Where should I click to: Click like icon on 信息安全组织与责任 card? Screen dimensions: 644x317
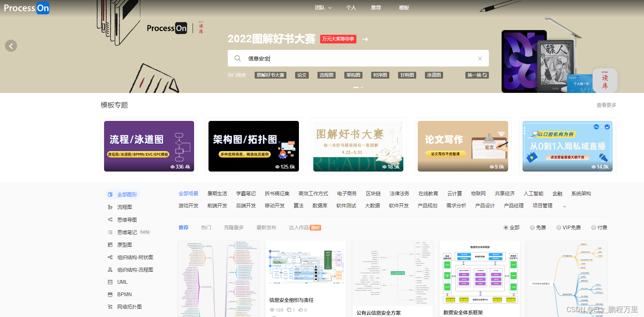[301, 310]
